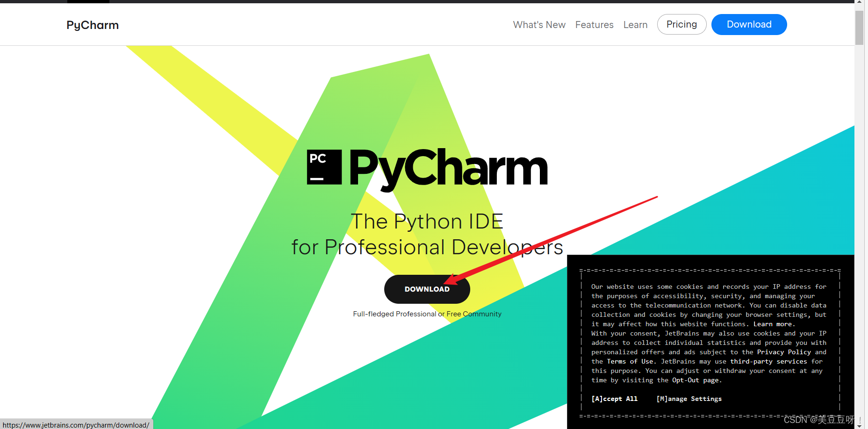Choose [M]anage Settings for cookies
Screen dimensions: 868x429
[689, 399]
